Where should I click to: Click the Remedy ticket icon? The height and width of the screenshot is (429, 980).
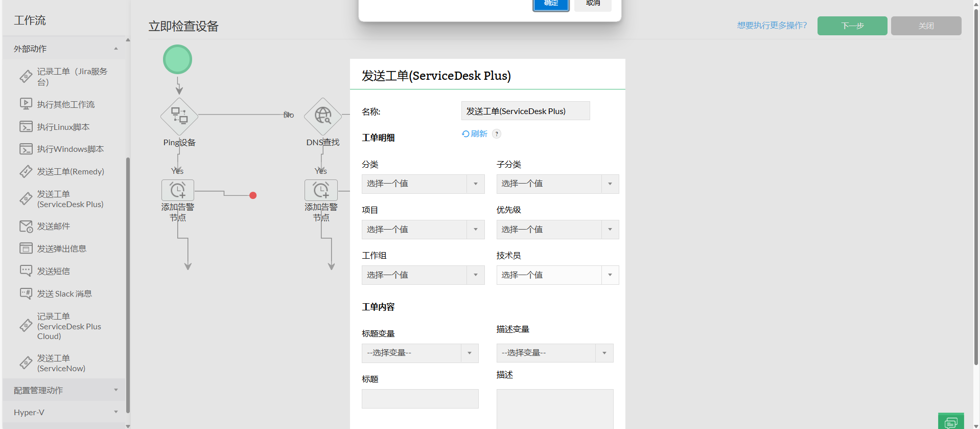pos(26,171)
